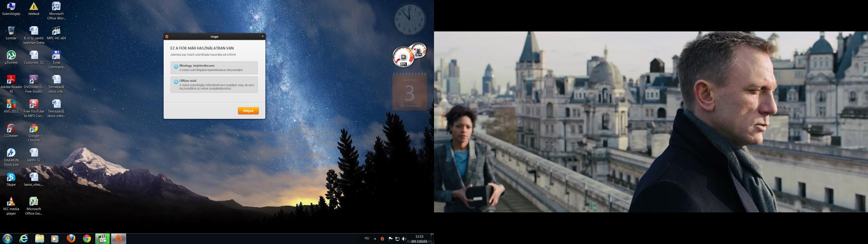Open the Játékok folder icon
Screen dimensions: 868x244
pyautogui.click(x=33, y=9)
